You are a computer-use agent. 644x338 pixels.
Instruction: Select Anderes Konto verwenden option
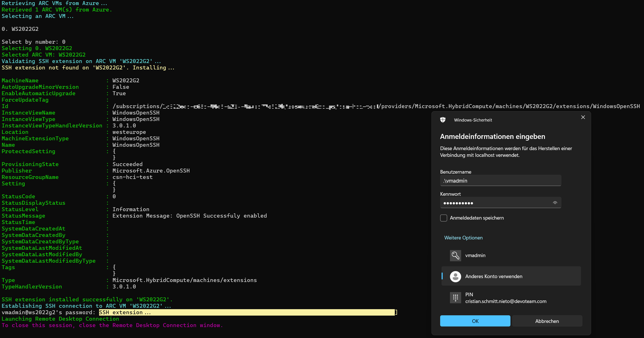pos(511,276)
